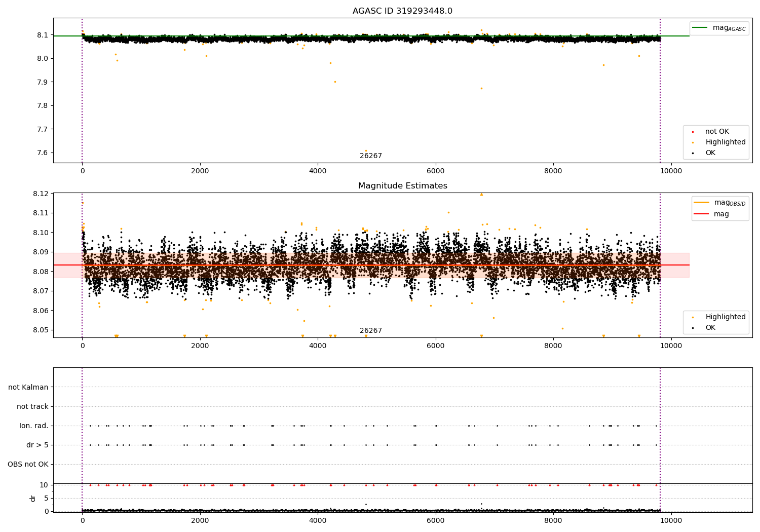
Task: Click the 'not track' axis label
Action: (x=32, y=406)
